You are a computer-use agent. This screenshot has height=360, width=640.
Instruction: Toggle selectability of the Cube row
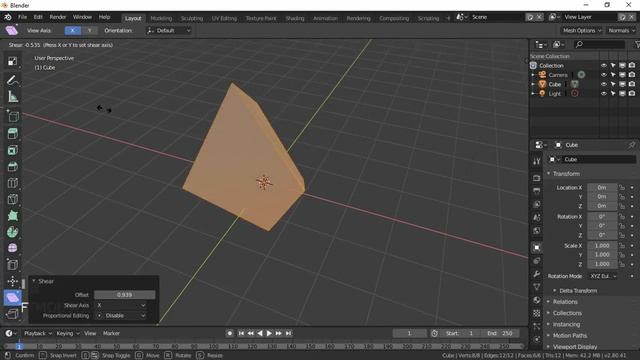613,84
